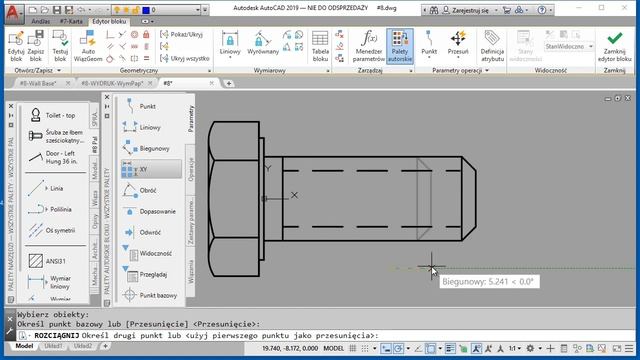
Task: Expand the Wymiarowy panel launcher
Action: click(327, 71)
